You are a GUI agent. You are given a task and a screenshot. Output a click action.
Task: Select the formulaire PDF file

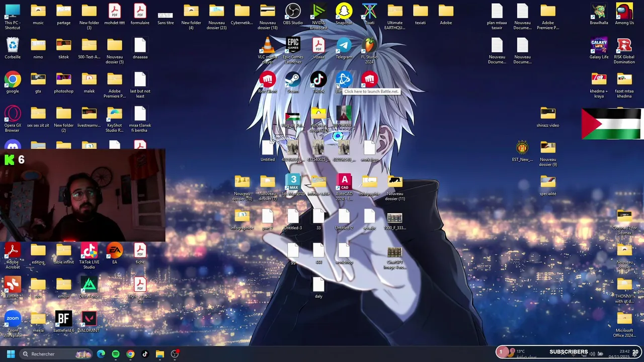coord(140,14)
